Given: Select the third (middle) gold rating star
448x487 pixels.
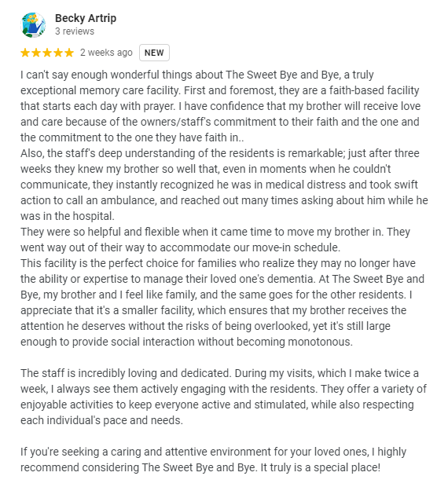Looking at the screenshot, I should pos(47,53).
